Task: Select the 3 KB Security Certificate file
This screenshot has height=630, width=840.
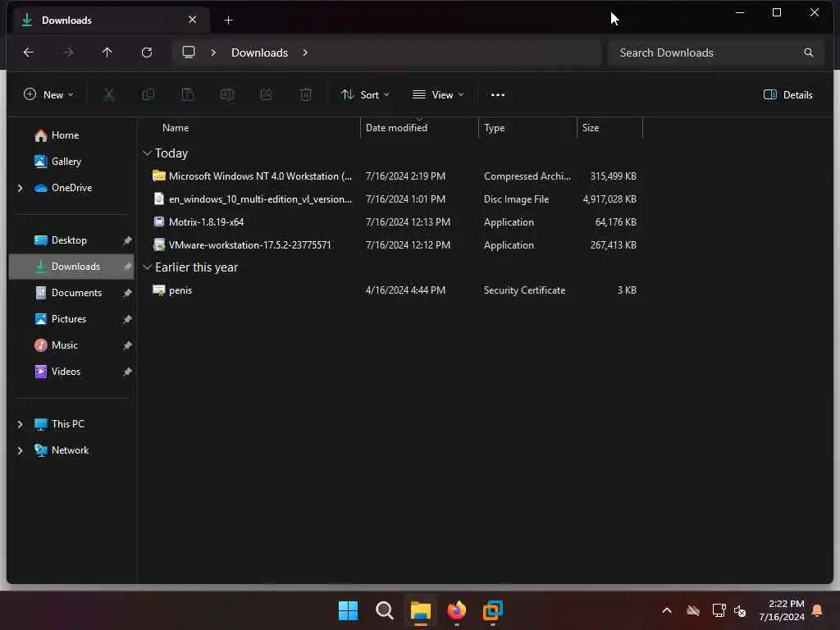Action: [395, 290]
